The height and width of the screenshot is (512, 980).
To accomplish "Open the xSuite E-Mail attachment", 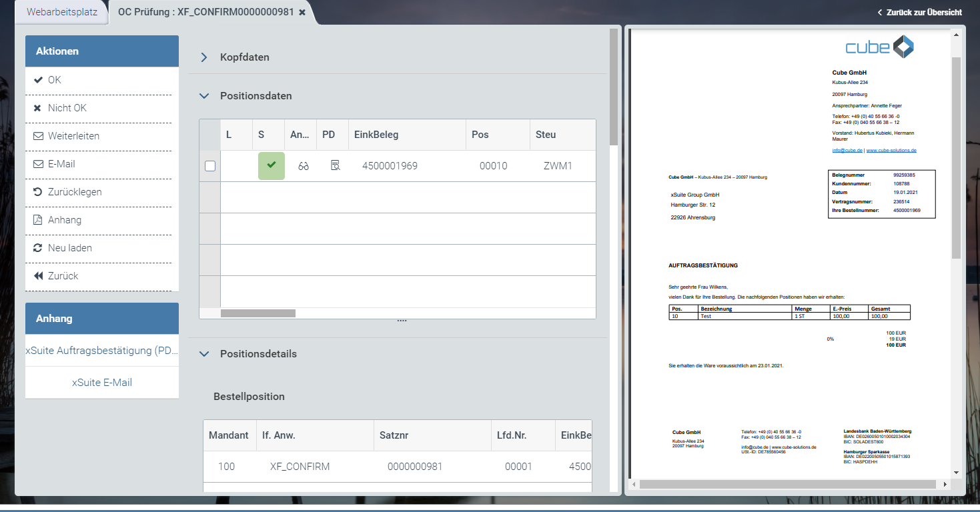I will tap(102, 383).
